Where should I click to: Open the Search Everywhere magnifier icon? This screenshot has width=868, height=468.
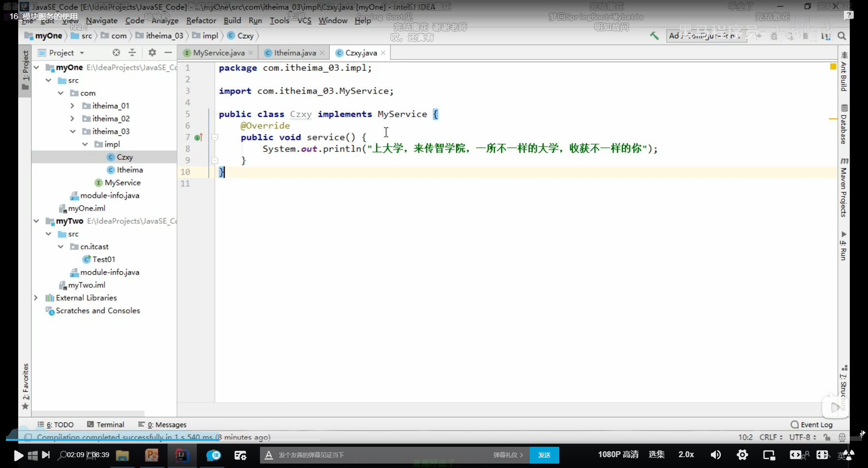[842, 36]
